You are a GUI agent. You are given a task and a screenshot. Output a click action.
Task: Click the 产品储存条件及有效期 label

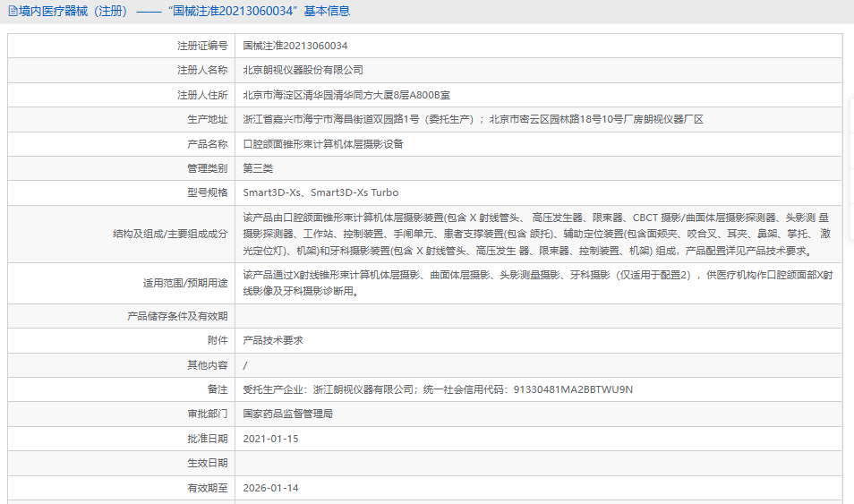coord(177,316)
